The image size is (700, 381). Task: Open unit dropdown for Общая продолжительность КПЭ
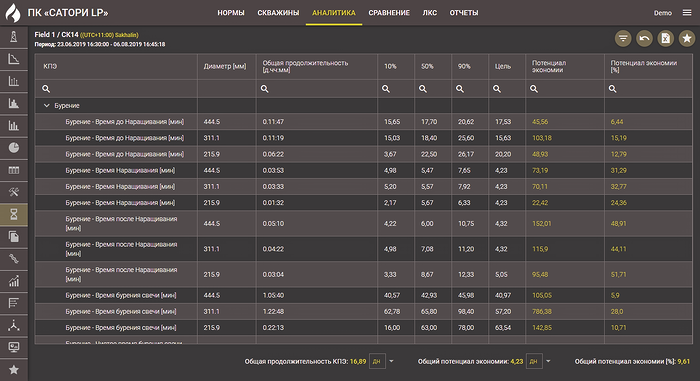392,361
